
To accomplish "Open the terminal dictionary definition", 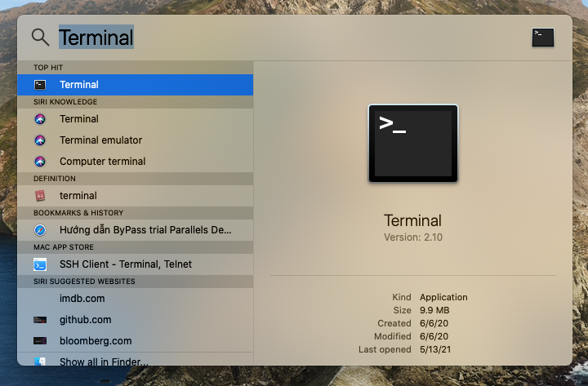I will [78, 196].
